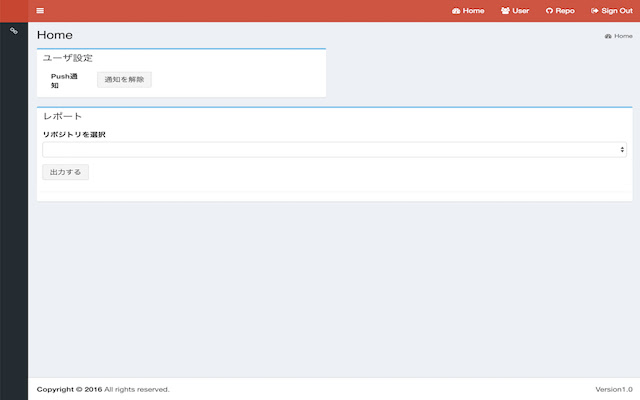Open the Repo page in the top navigation
Viewport: 640px width, 400px height.
tap(560, 11)
